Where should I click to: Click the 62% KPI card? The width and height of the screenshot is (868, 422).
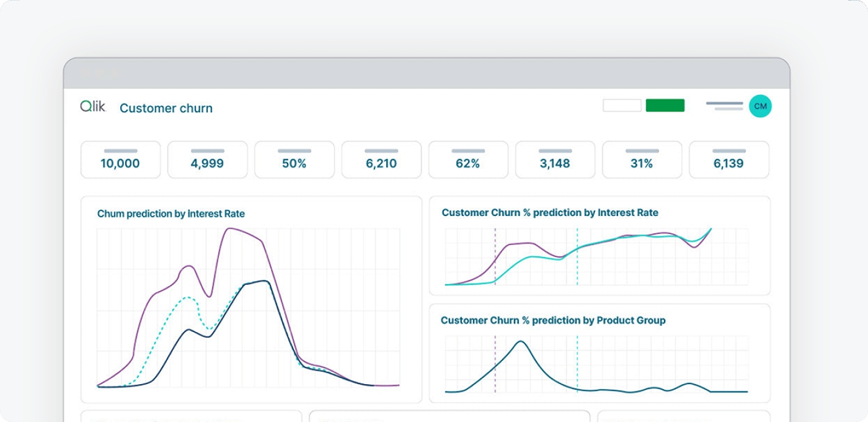(468, 159)
